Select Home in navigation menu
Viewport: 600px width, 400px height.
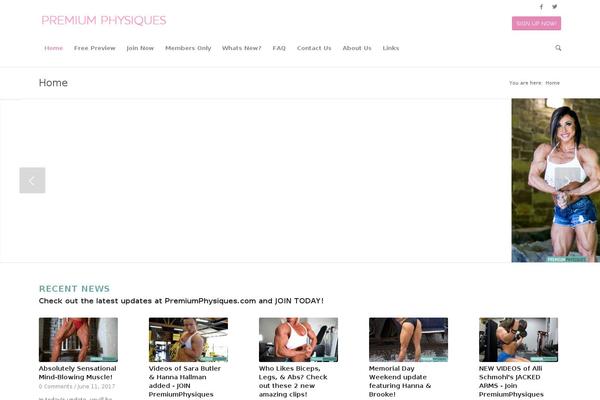pos(54,48)
